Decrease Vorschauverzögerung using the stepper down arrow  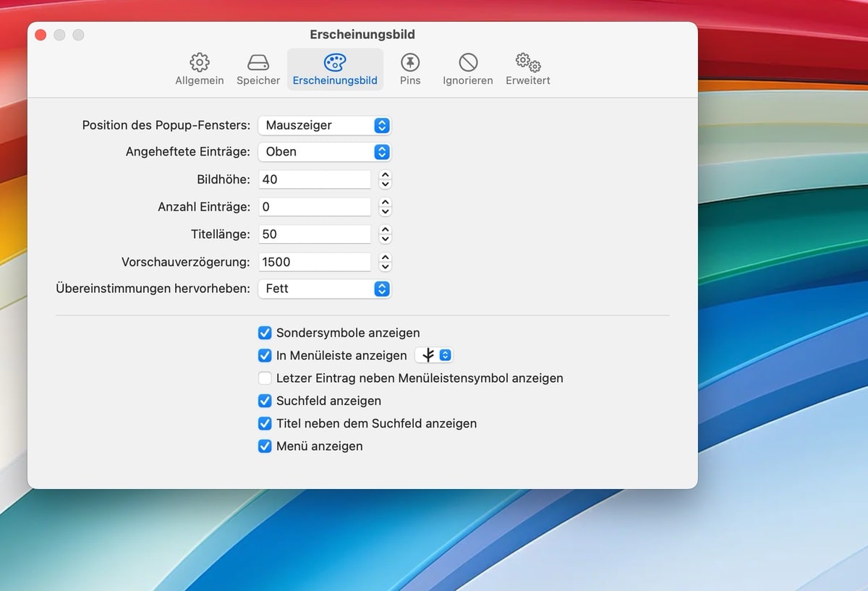(385, 266)
